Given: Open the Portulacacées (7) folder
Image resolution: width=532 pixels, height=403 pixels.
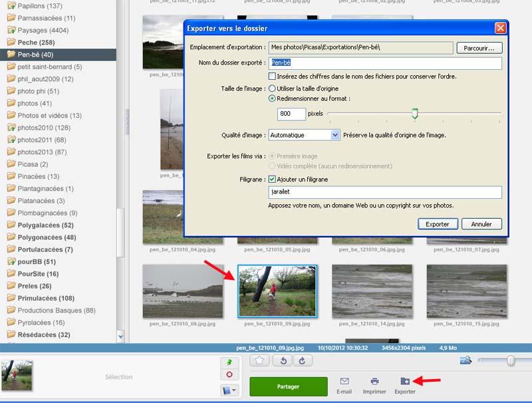Looking at the screenshot, I should coord(45,249).
